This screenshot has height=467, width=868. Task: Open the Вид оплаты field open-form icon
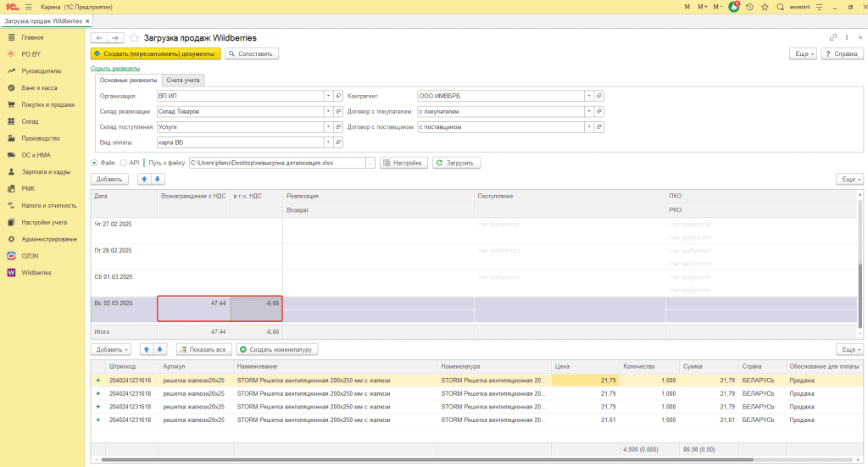338,142
